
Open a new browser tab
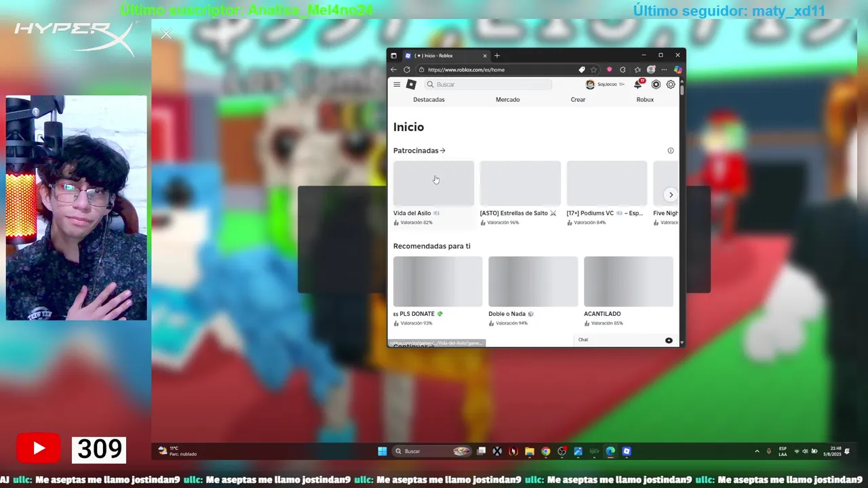pos(497,56)
